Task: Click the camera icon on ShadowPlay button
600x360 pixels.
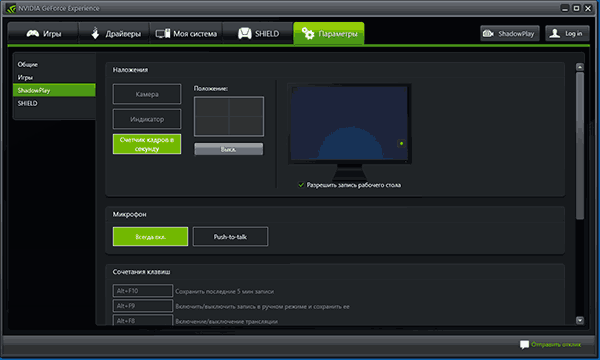Action: click(488, 34)
